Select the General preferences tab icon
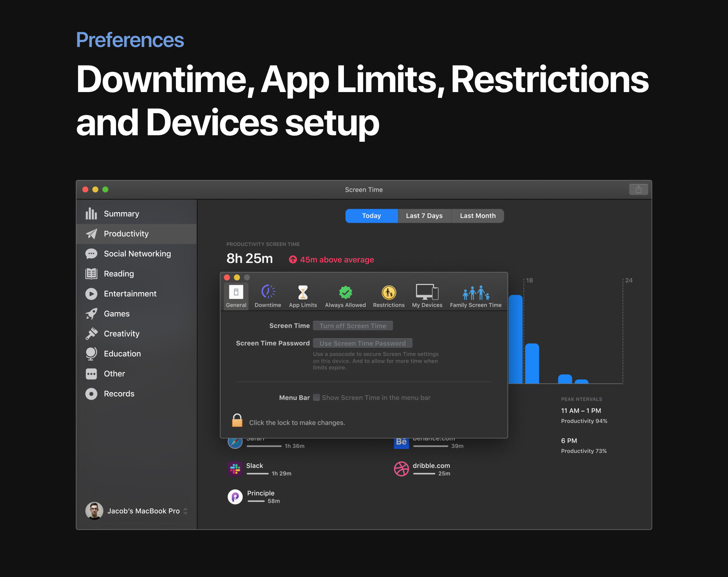The height and width of the screenshot is (577, 728). coord(236,292)
